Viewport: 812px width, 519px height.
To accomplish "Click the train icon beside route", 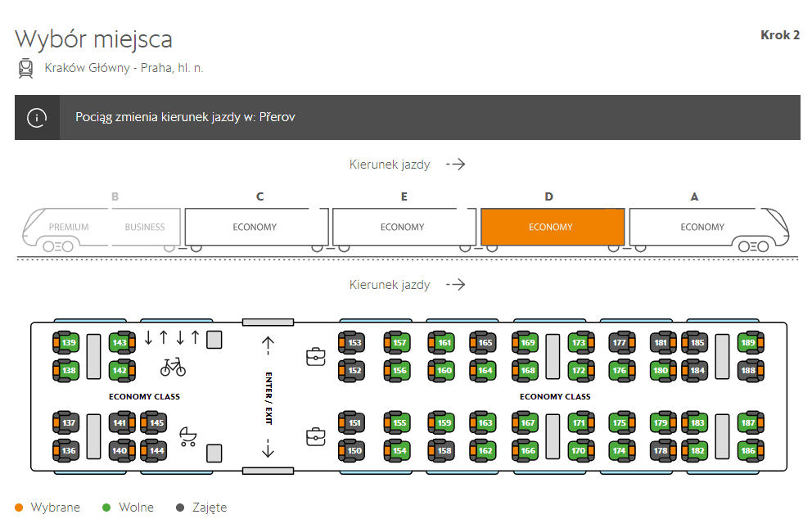I will point(26,69).
